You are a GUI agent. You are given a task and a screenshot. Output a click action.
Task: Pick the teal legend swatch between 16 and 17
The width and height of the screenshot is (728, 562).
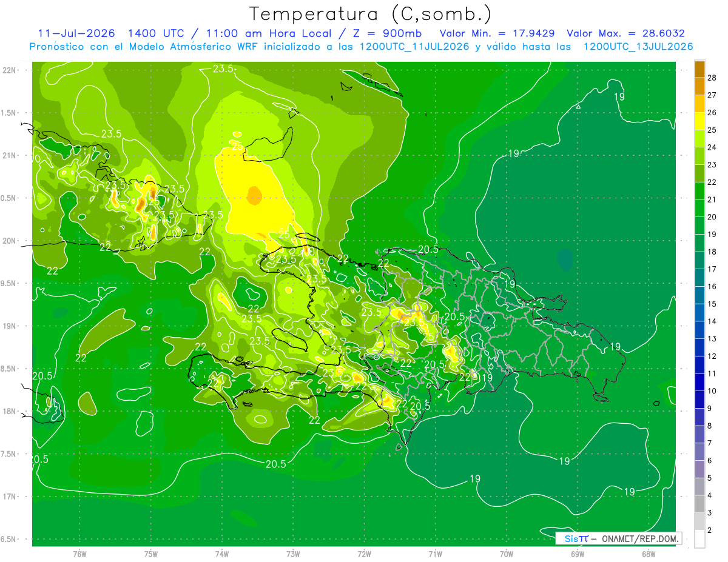(699, 278)
